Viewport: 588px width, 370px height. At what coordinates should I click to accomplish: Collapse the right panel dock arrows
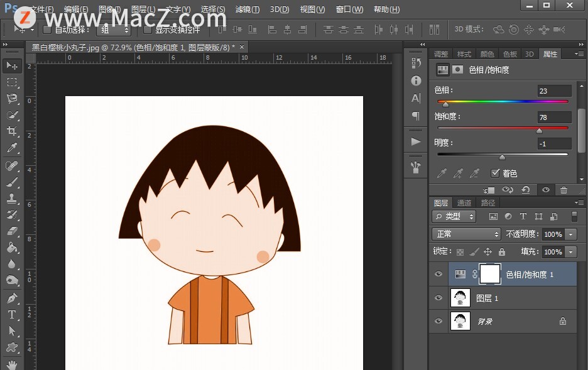coord(581,44)
